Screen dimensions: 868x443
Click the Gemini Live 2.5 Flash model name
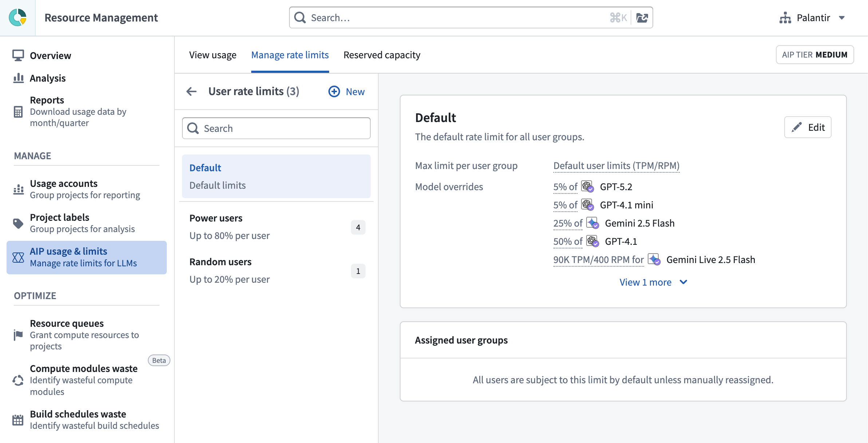coord(711,260)
